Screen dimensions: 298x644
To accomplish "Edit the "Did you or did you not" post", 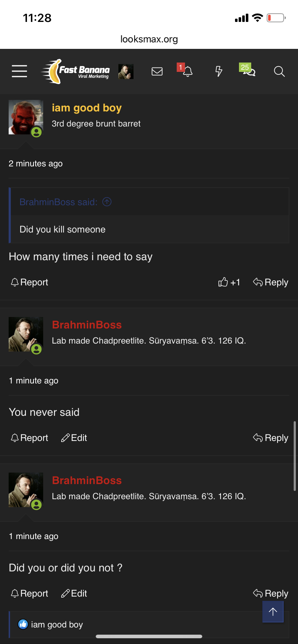I will pyautogui.click(x=74, y=594).
